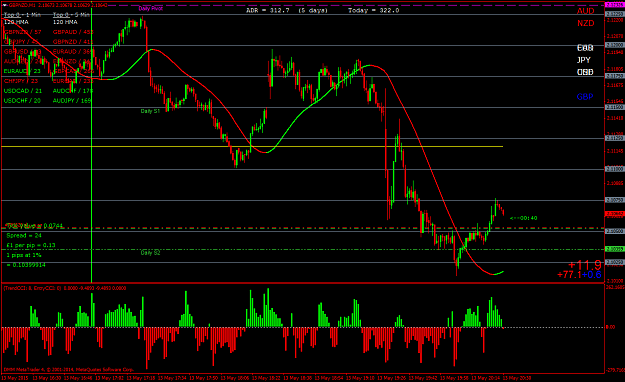
Task: Click the MetaQuotes Software Corp copyright text
Action: (x=69, y=370)
